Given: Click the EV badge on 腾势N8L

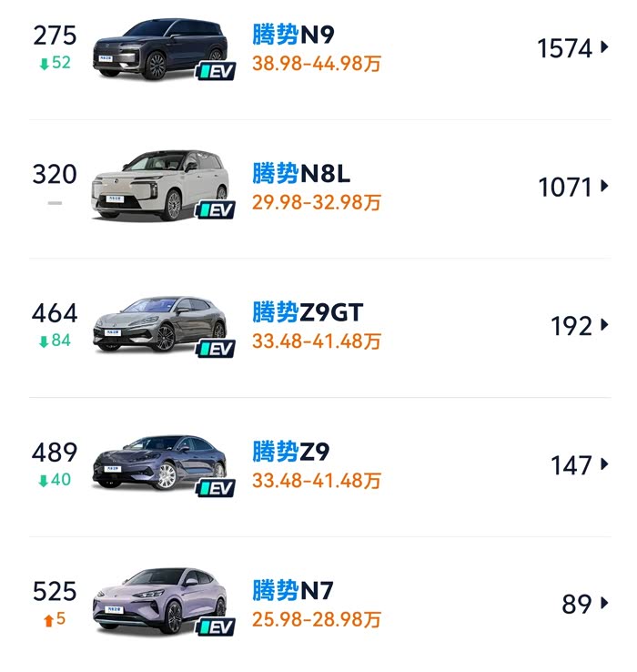Looking at the screenshot, I should [217, 209].
